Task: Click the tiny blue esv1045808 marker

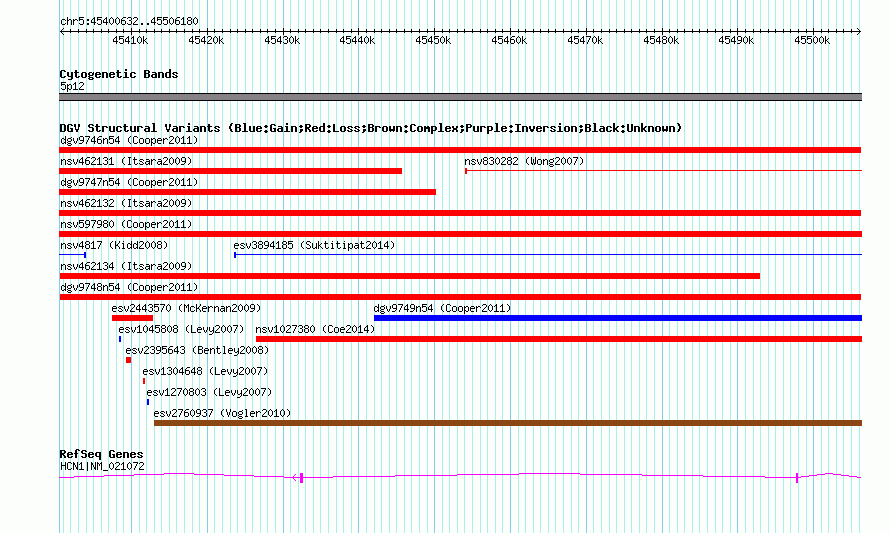Action: [120, 339]
